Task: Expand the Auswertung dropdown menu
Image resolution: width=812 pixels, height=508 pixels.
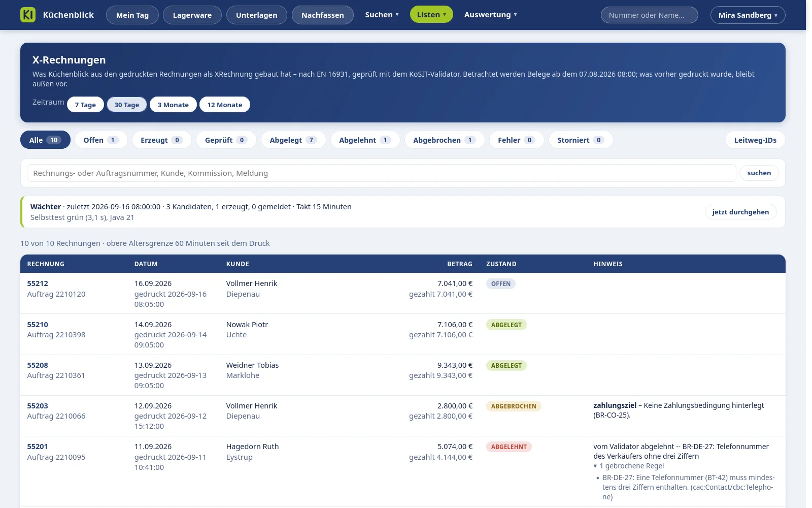Action: 490,15
